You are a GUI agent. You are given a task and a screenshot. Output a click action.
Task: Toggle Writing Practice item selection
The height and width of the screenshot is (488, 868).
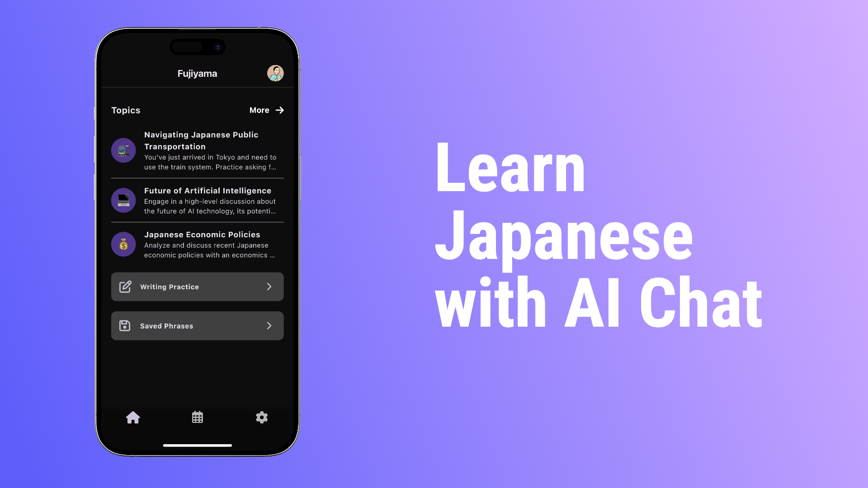[197, 286]
